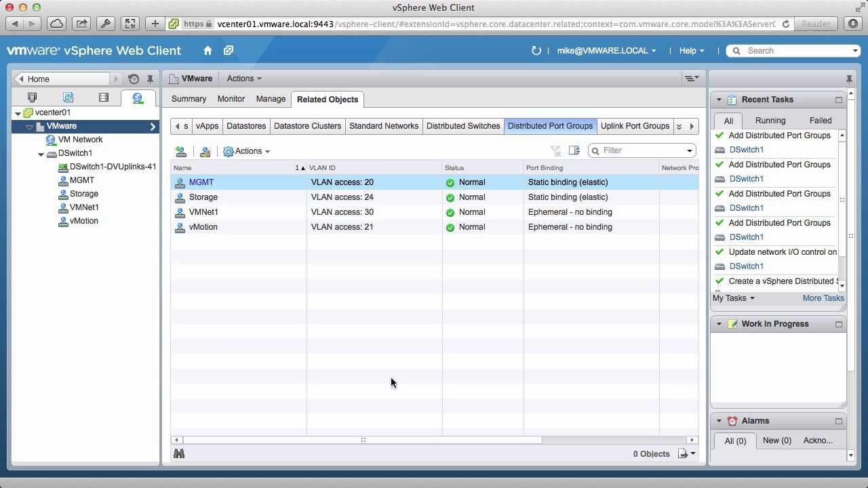Open the Monitor tab
868x488 pixels.
231,99
